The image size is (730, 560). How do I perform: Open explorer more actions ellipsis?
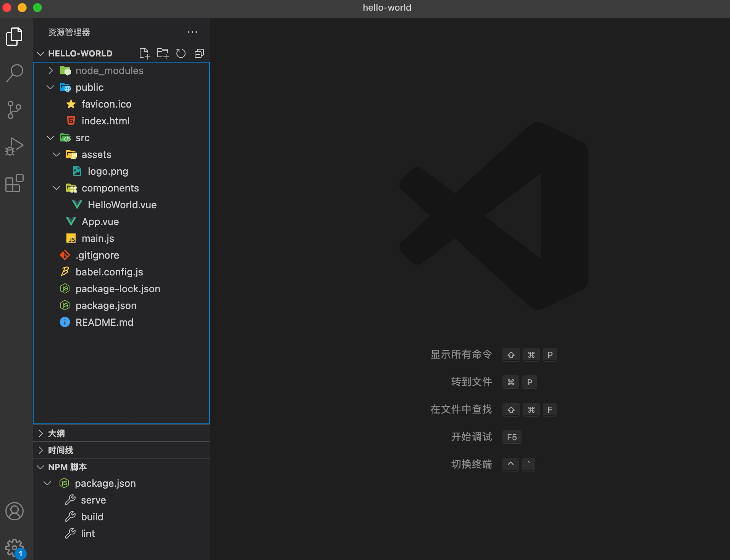coord(192,32)
